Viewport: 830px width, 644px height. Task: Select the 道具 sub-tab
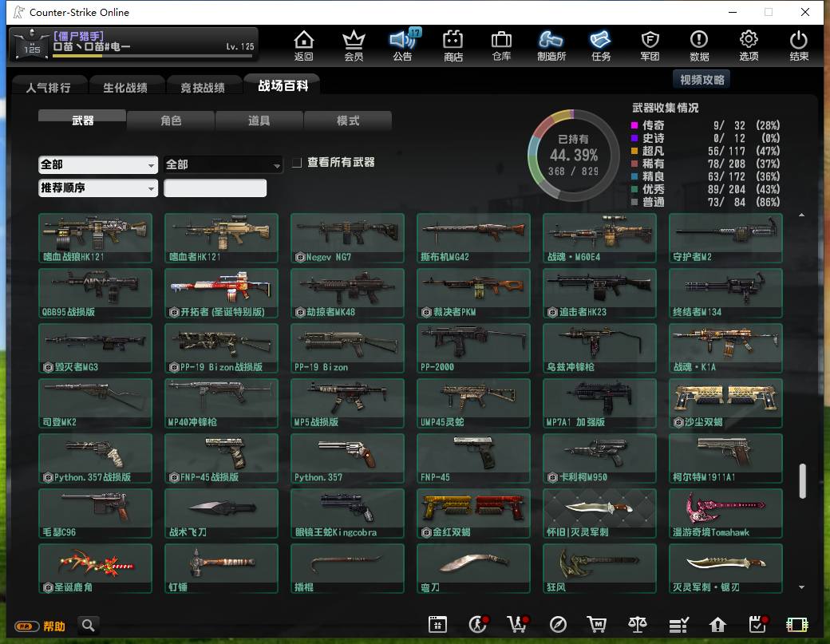tap(259, 121)
